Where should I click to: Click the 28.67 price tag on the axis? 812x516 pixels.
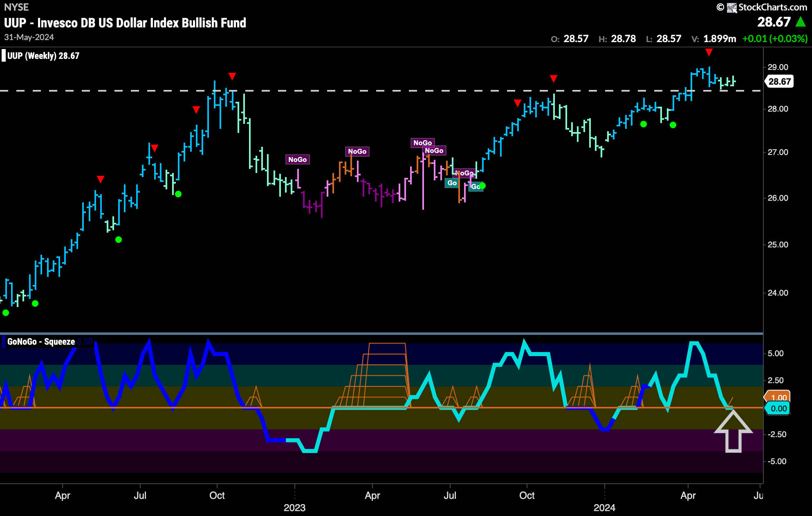[x=780, y=81]
